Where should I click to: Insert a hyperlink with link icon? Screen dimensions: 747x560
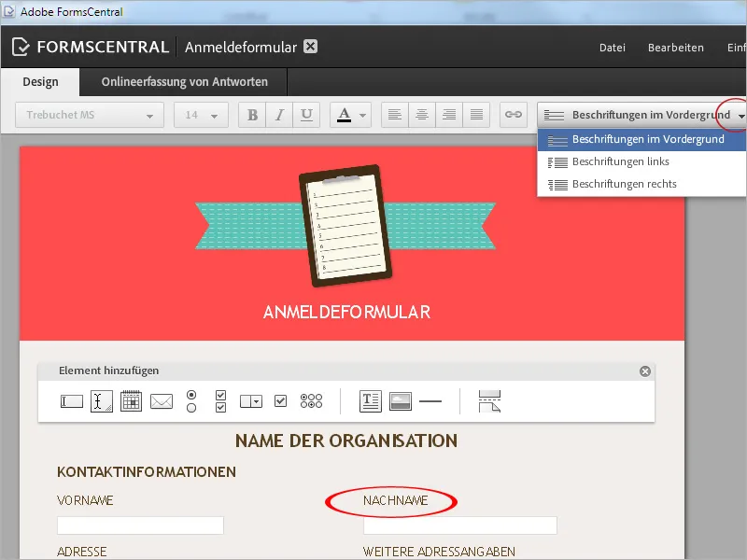(x=514, y=115)
